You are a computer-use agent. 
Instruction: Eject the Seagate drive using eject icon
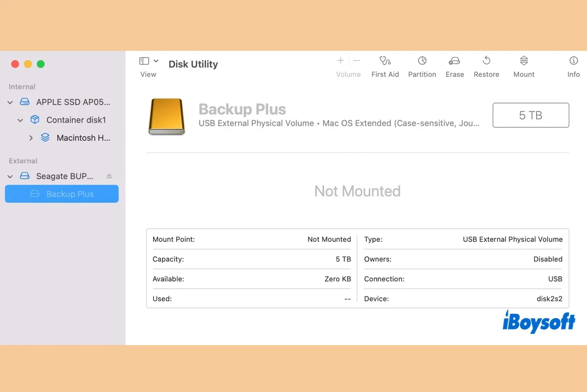pyautogui.click(x=109, y=176)
